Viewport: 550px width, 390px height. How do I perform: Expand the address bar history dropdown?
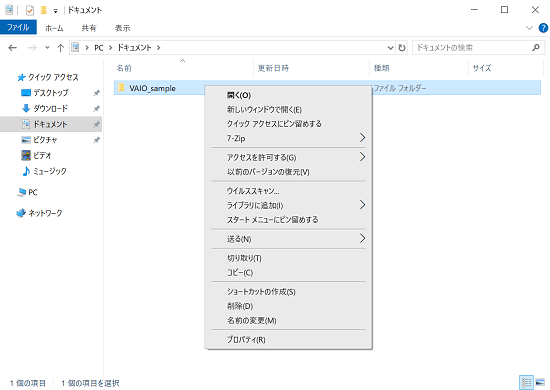point(390,48)
